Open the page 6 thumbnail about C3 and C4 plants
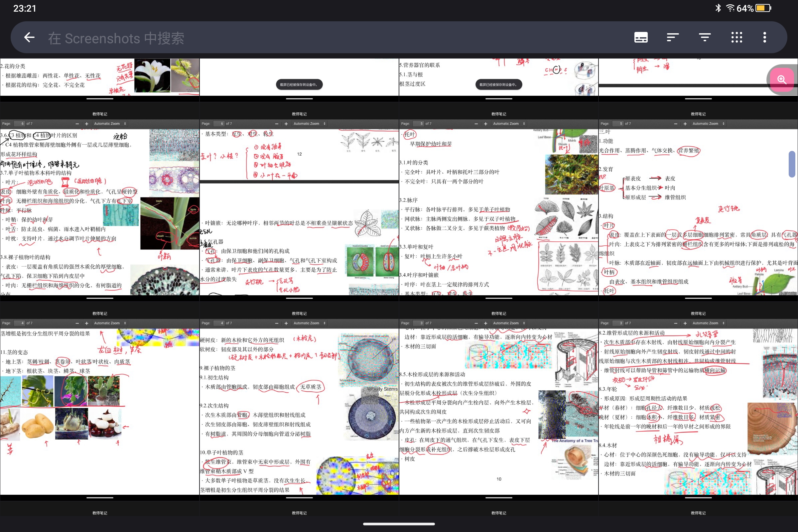 coord(100,202)
